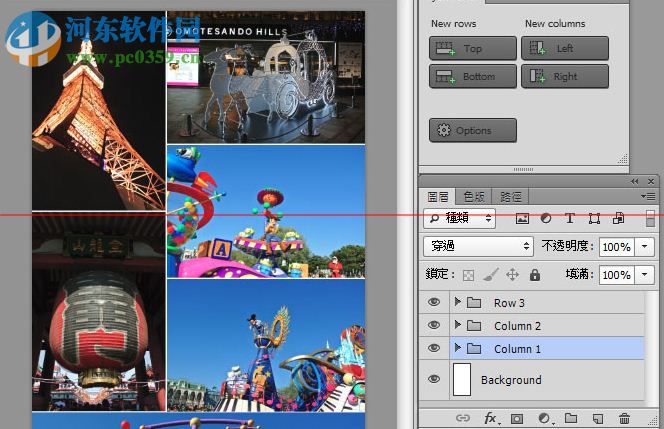This screenshot has width=664, height=429.
Task: Open the 穿過 blend mode dropdown
Action: [x=478, y=246]
